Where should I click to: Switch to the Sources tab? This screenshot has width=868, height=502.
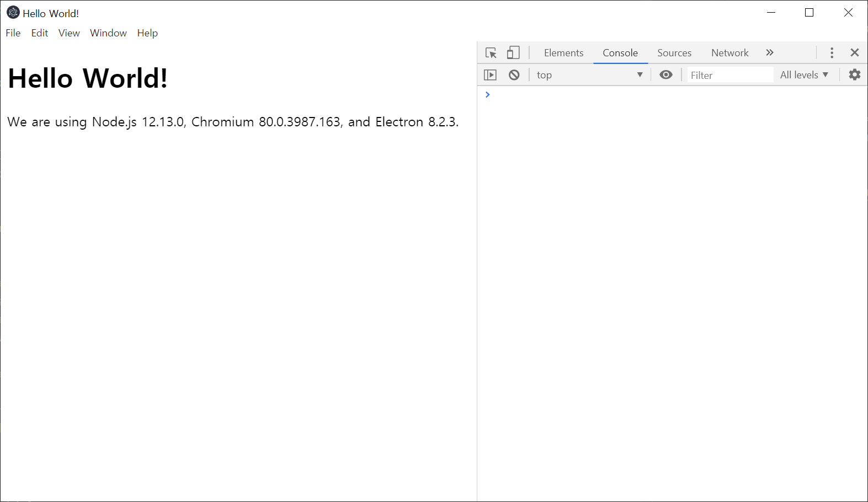674,53
